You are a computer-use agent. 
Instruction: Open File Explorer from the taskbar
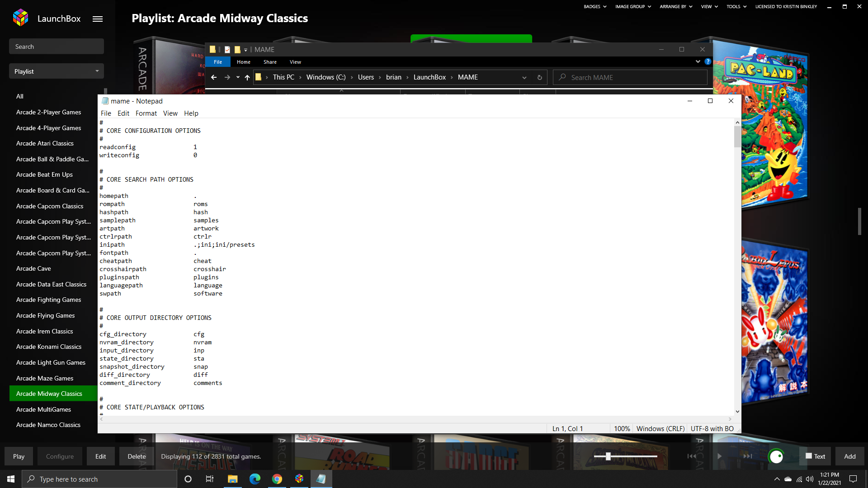click(232, 479)
